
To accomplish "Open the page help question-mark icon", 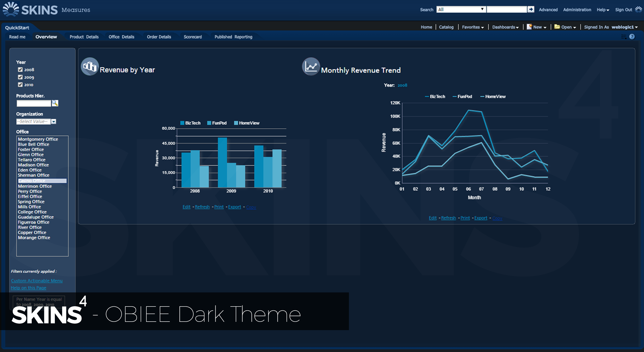I will pyautogui.click(x=632, y=37).
